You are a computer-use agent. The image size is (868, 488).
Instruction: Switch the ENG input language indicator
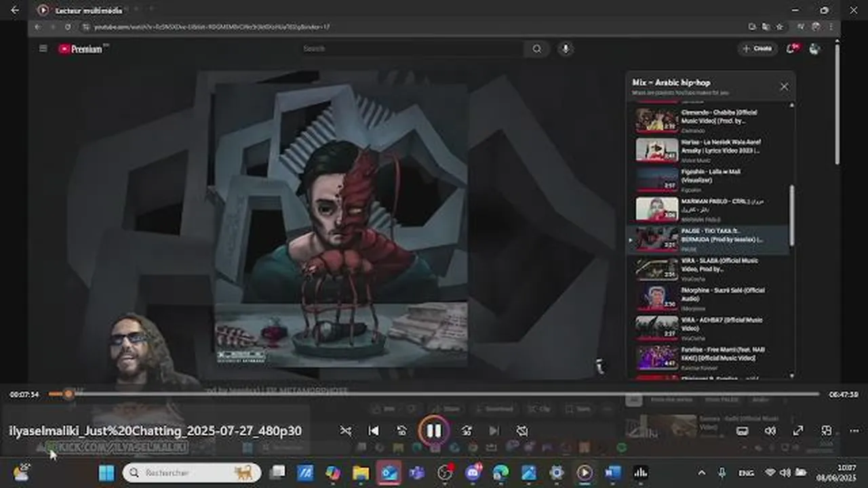(745, 472)
